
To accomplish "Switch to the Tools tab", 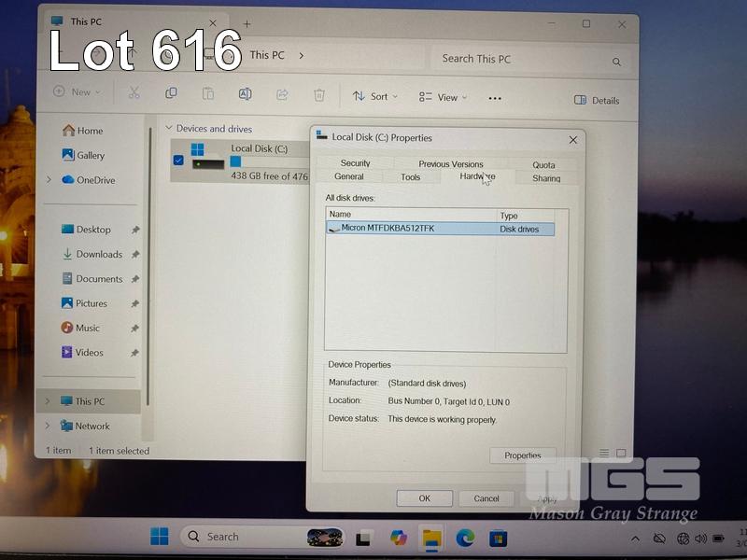I will 410,177.
